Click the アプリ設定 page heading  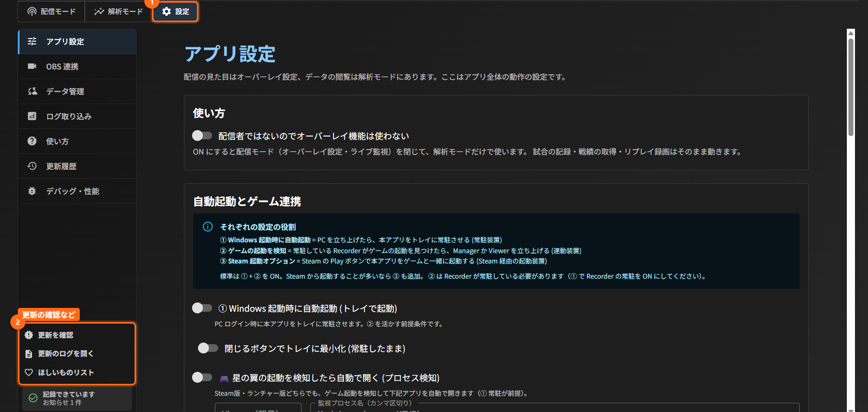(x=230, y=54)
